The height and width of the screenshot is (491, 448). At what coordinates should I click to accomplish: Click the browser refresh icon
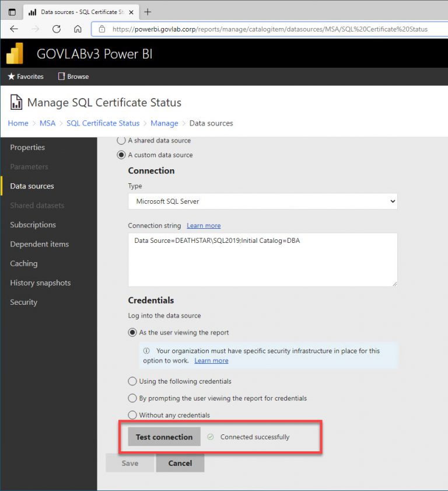56,28
